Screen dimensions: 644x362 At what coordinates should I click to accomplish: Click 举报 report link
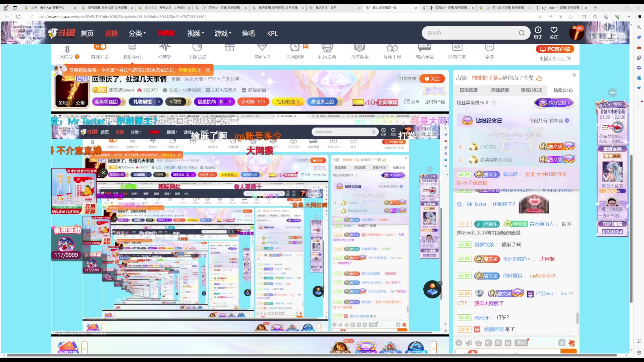[176, 79]
